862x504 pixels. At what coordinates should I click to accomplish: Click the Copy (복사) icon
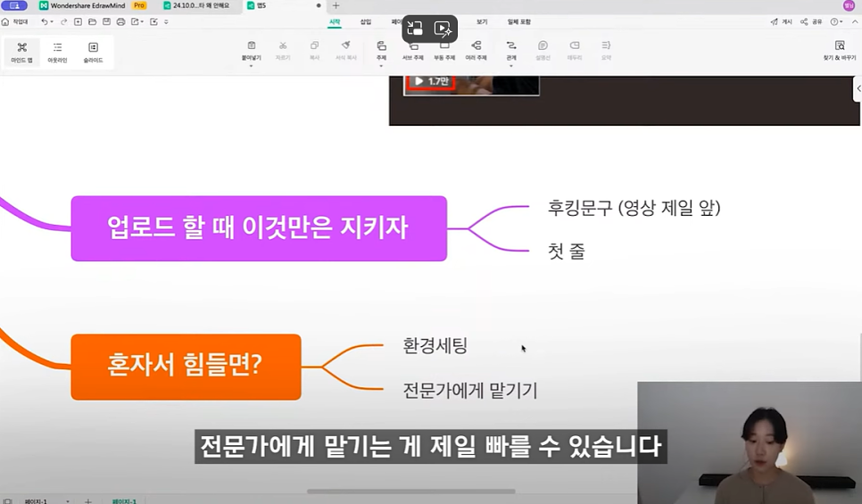pos(314,45)
